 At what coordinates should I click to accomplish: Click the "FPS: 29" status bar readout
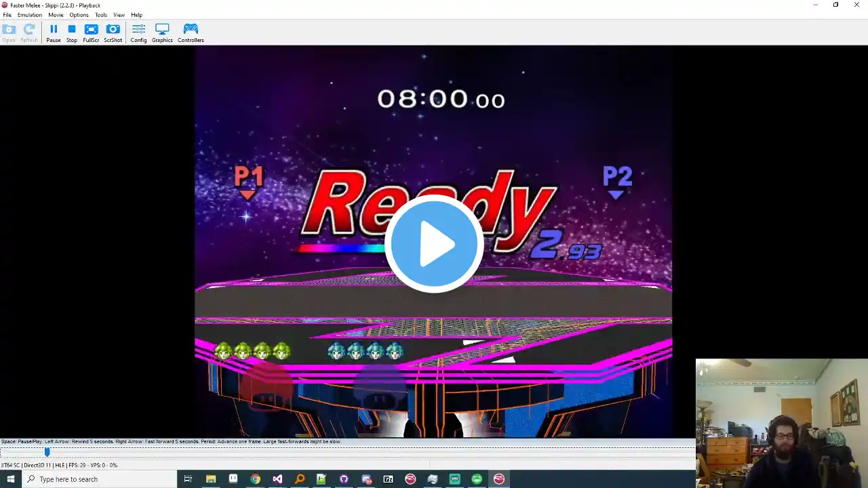coord(77,465)
